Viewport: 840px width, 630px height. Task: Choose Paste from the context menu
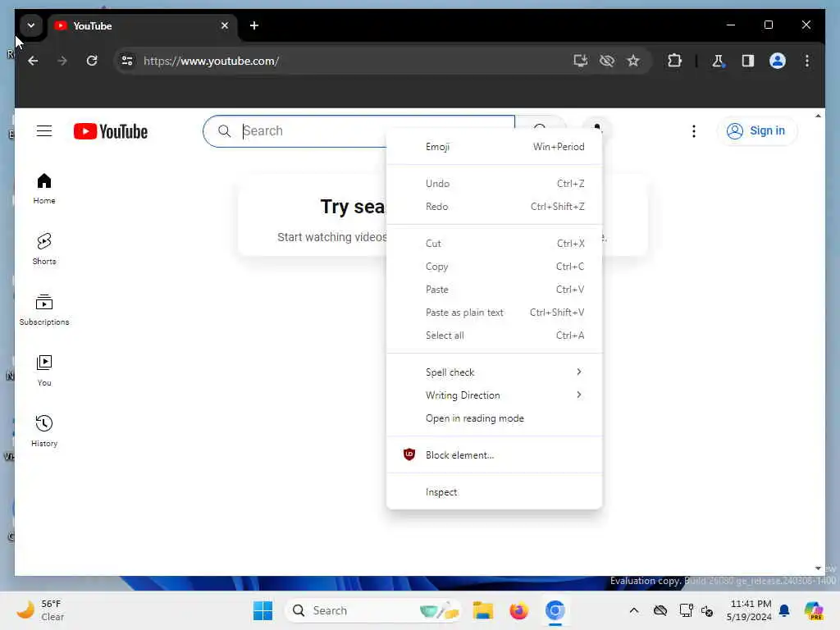[x=494, y=290]
